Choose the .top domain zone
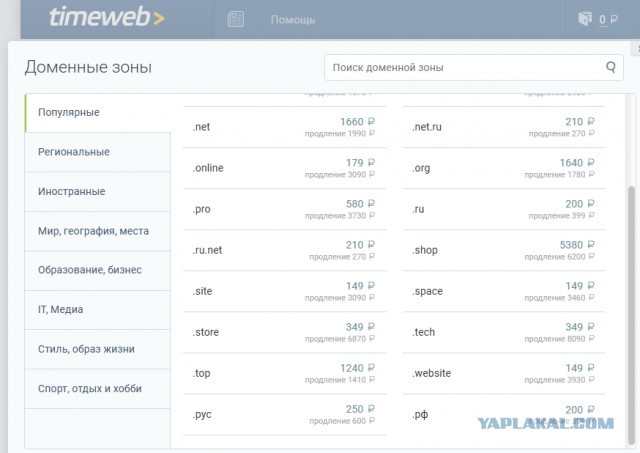This screenshot has height=453, width=640. [284, 373]
